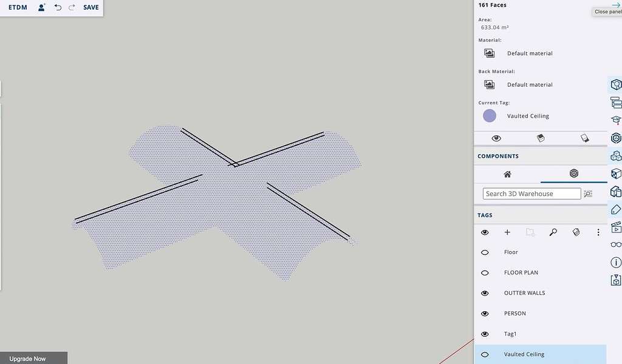The width and height of the screenshot is (622, 364).
Task: Open the three-dot menu in the Tags panel
Action: click(x=598, y=232)
